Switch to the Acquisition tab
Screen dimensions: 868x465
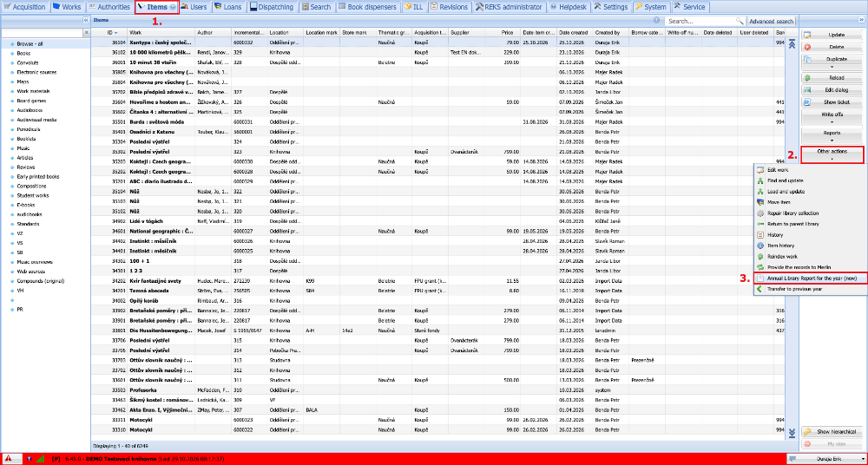[25, 7]
